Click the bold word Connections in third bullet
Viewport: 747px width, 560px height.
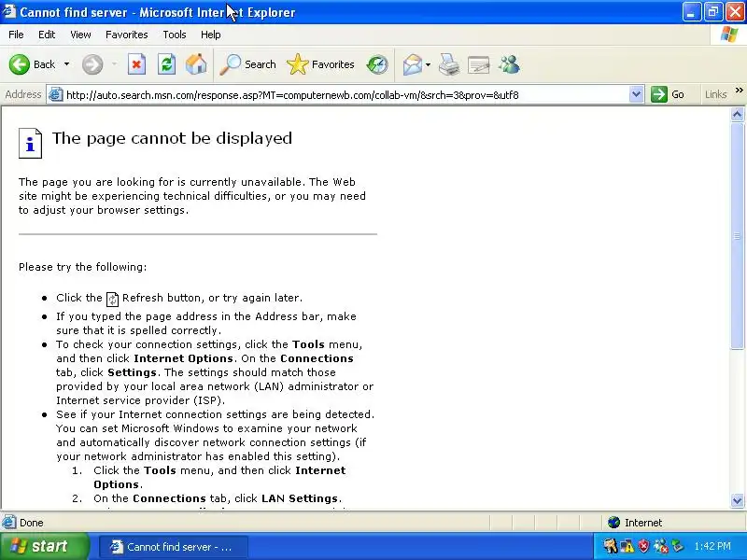point(317,358)
